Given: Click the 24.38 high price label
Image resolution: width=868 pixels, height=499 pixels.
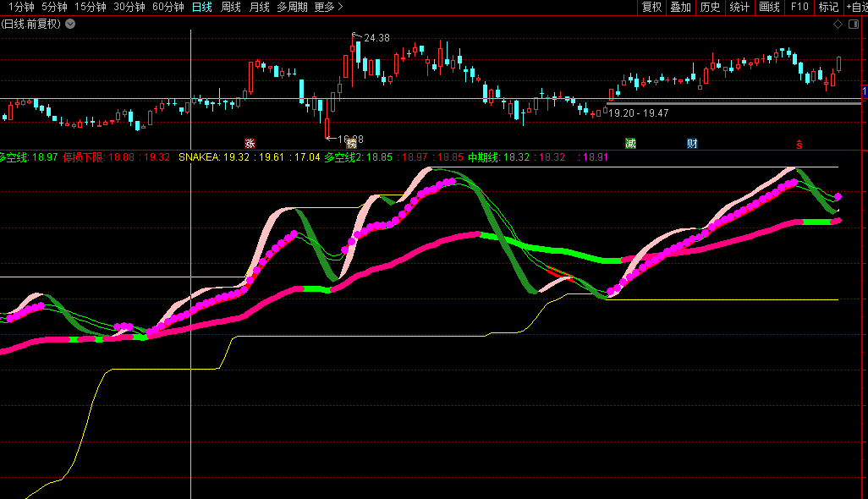Looking at the screenshot, I should coord(377,38).
